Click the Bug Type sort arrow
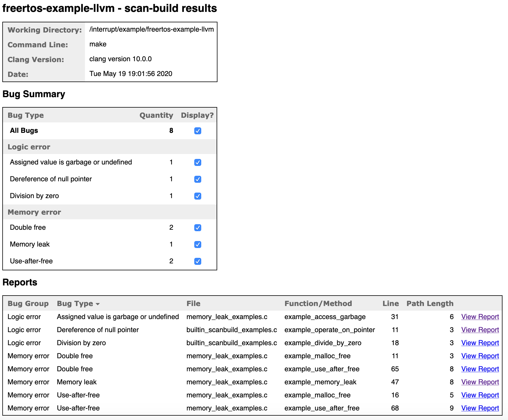The image size is (508, 420). (x=98, y=304)
